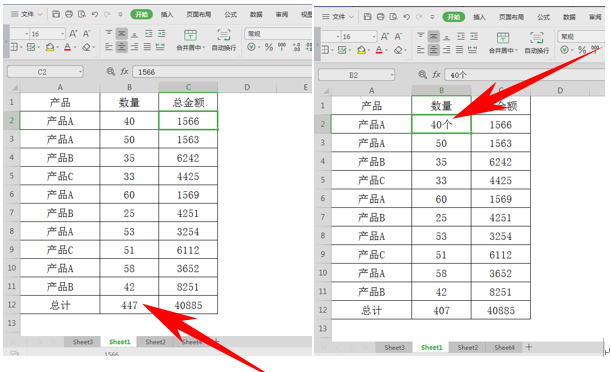Click the fx insert function icon in the right window
This screenshot has height=372, width=611.
pos(436,74)
